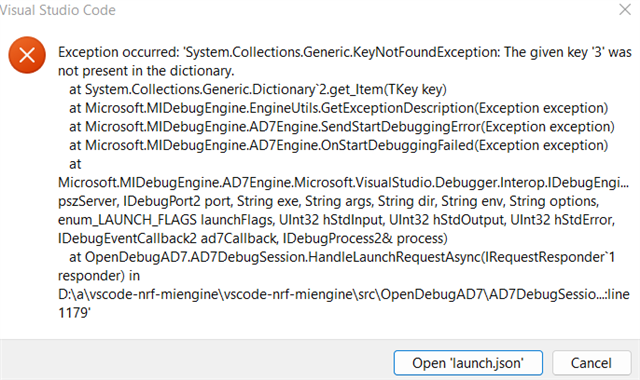Open 'launch.json' from the error dialog
Image resolution: width=640 pixels, height=380 pixels.
468,362
